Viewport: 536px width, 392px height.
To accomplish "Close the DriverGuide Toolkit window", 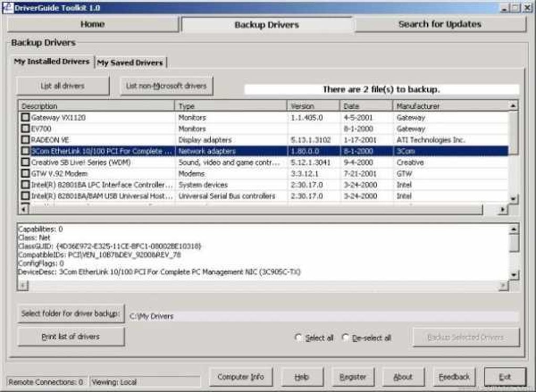I will tap(528, 8).
